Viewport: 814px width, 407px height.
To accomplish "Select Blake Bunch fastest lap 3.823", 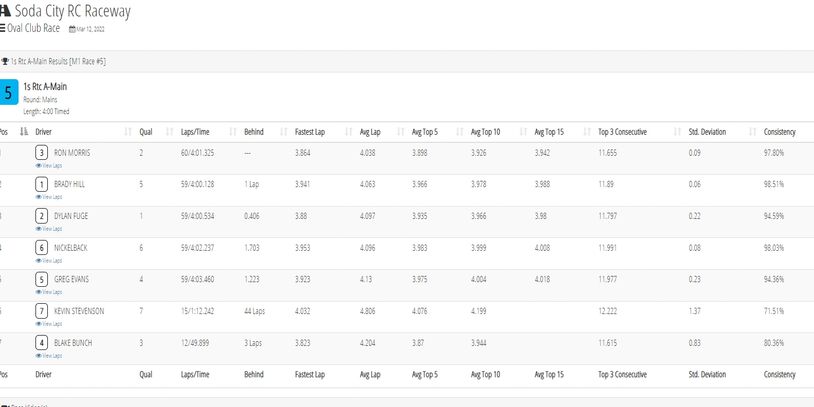I will 303,343.
